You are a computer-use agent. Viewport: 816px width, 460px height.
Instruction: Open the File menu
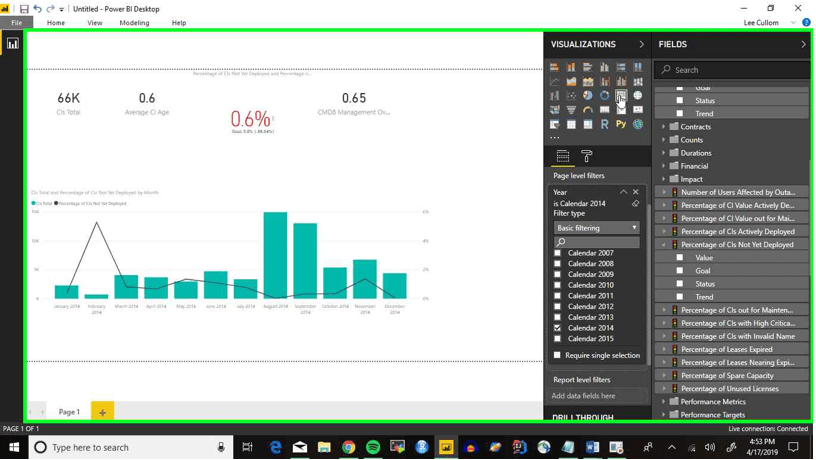(17, 22)
